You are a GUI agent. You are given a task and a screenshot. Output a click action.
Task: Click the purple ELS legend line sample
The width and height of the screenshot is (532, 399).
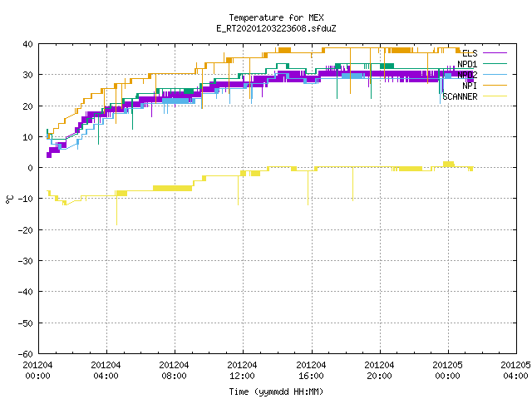pyautogui.click(x=495, y=53)
